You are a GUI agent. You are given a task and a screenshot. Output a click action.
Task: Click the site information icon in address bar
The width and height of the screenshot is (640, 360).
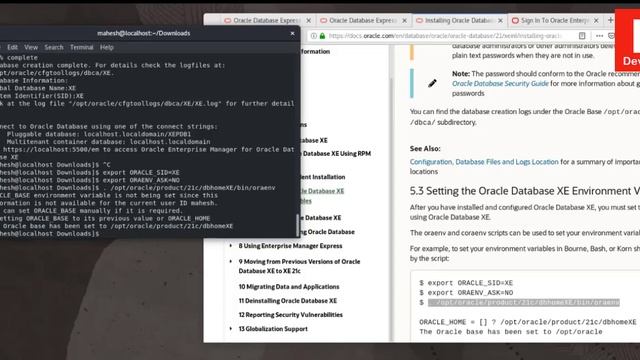click(313, 36)
